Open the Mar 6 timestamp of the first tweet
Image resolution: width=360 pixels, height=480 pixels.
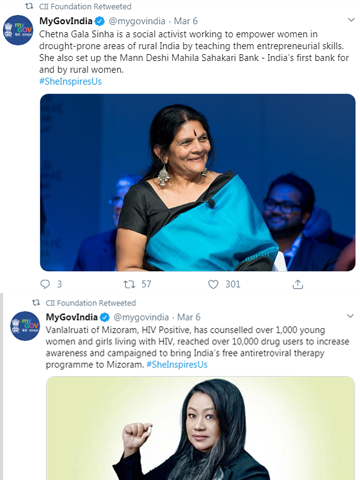pyautogui.click(x=186, y=21)
